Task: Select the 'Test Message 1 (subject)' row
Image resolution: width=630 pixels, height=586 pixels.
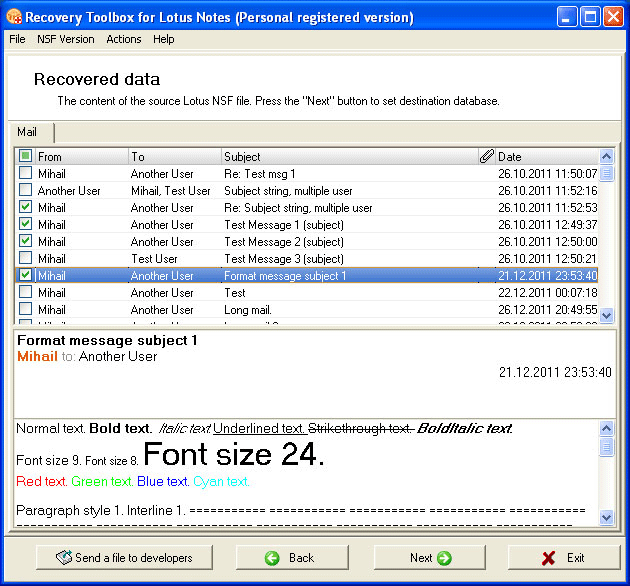Action: [307, 224]
